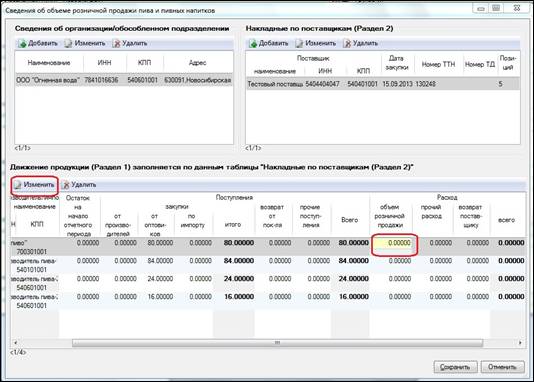This screenshot has width=534, height=382.
Task: Select address cell 630091, Новосибирская
Action: tap(198, 80)
